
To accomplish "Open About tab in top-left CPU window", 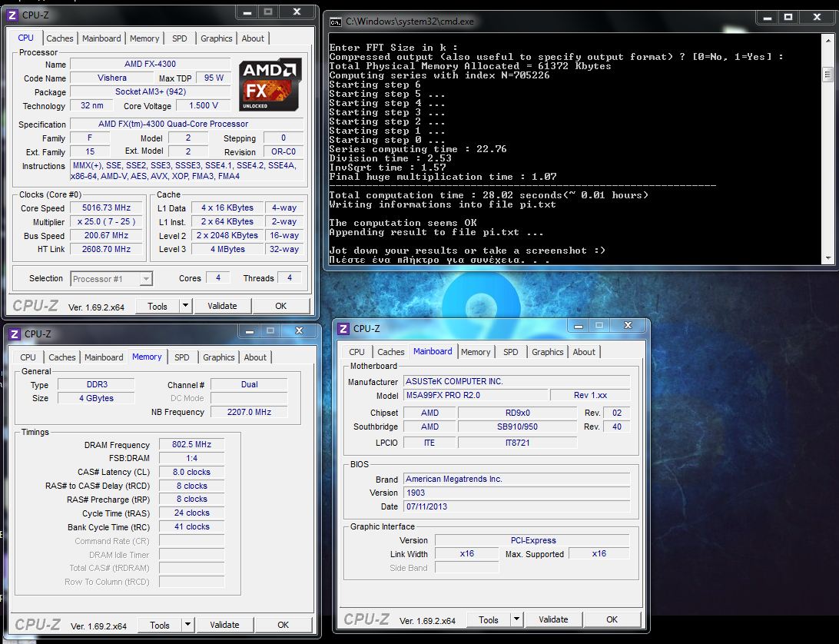I will (x=253, y=38).
